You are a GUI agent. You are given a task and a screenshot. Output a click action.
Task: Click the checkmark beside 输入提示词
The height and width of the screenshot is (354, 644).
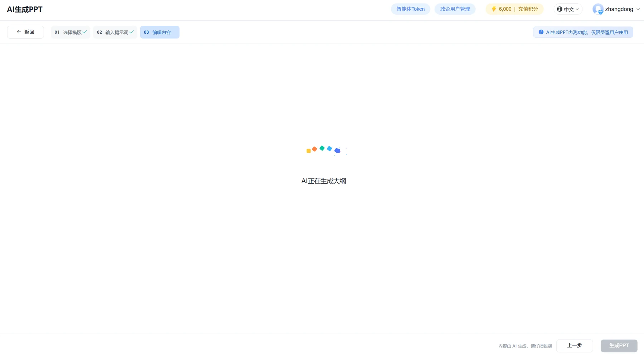(132, 32)
